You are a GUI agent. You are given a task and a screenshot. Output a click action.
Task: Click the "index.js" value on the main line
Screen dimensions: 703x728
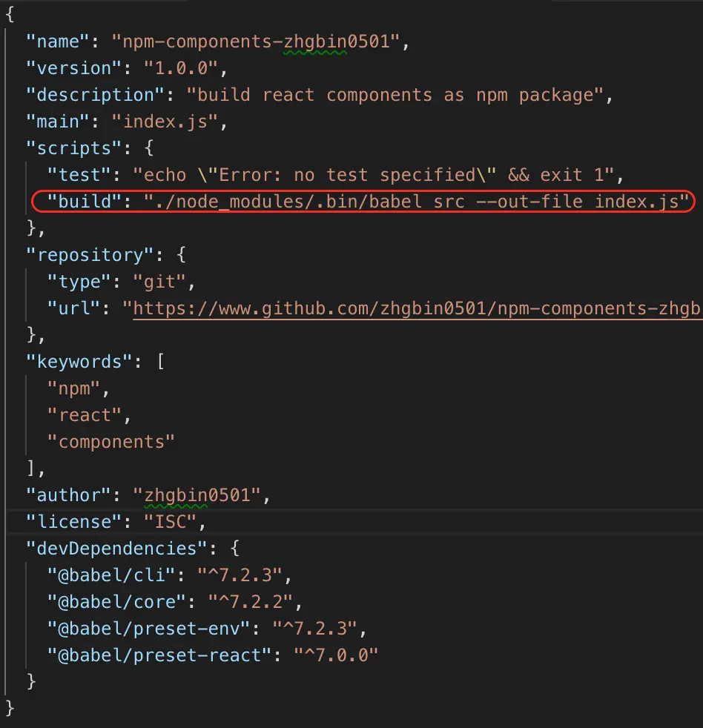click(x=165, y=122)
